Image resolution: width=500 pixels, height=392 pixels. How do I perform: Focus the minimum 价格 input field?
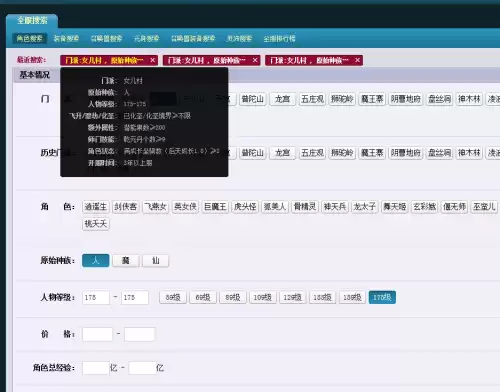97,334
